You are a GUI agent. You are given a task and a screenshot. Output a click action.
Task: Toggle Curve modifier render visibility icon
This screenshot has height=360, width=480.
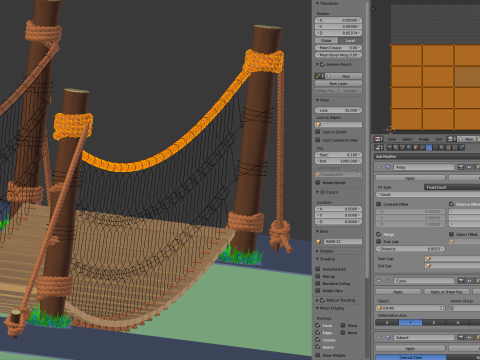coord(461,281)
